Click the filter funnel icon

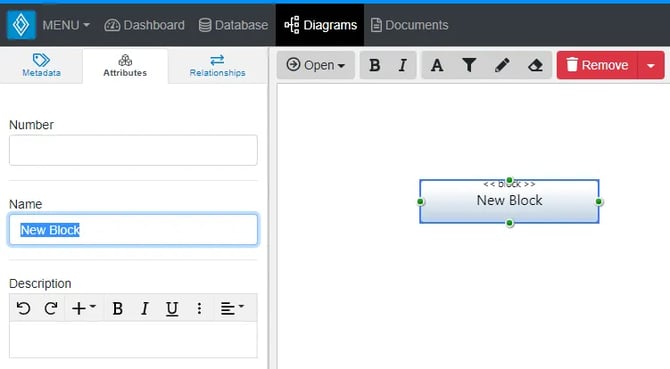click(469, 65)
